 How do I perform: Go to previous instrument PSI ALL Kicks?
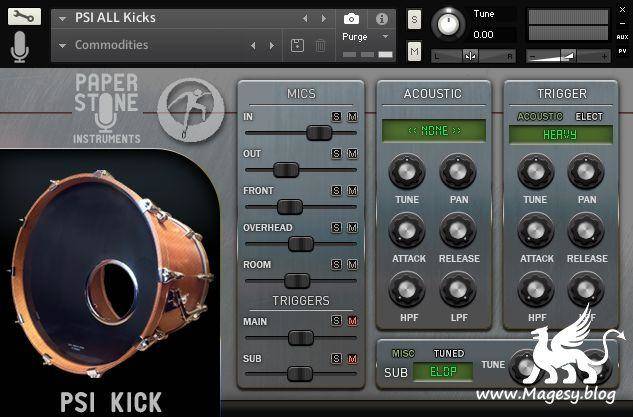[305, 18]
